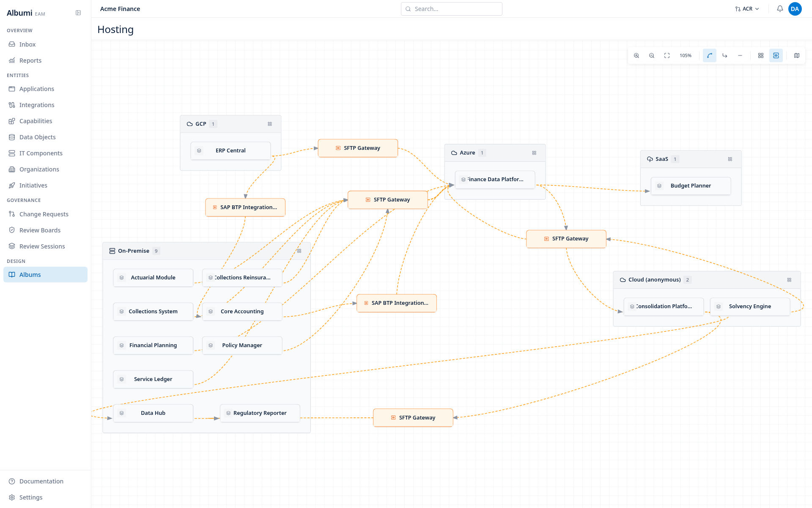Click the Solvency Engine node icon
This screenshot has width=812, height=508.
719,306
